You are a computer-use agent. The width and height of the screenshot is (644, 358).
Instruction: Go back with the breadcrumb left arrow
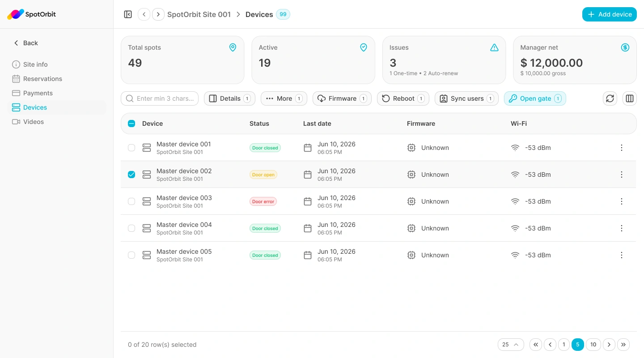144,14
